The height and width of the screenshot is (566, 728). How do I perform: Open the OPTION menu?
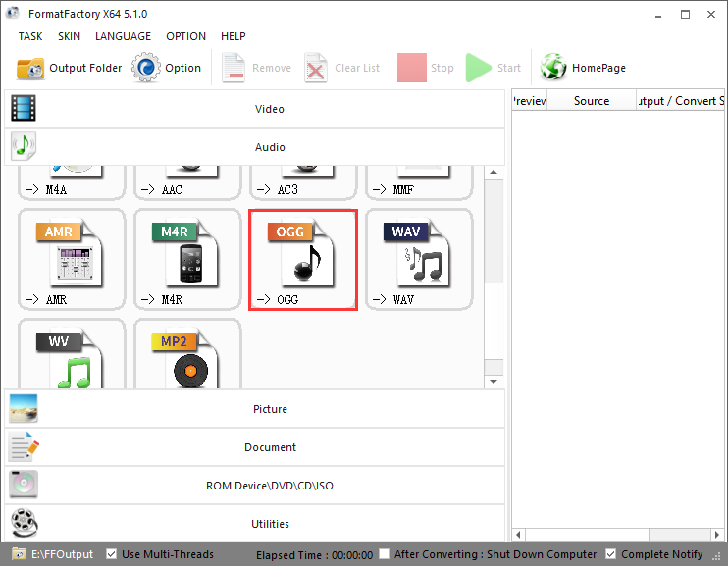coord(185,36)
